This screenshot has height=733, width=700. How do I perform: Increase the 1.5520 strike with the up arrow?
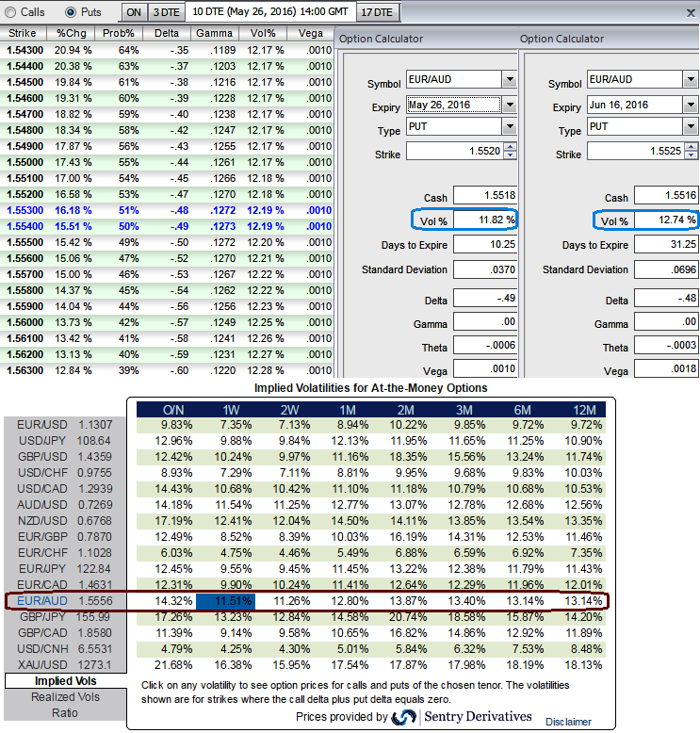510,145
